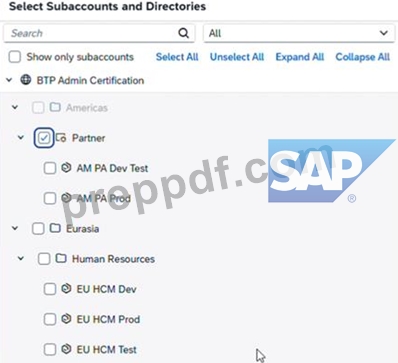Focus the Search input field
The image size is (398, 363).
tap(91, 33)
